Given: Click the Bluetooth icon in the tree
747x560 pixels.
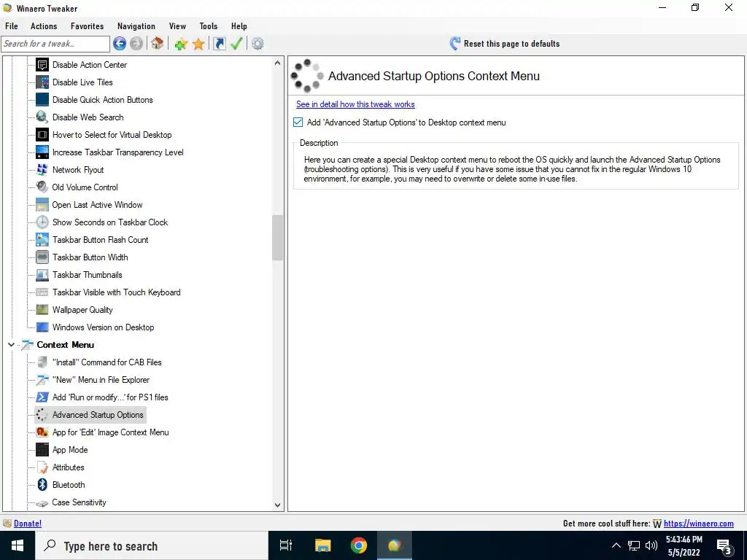Looking at the screenshot, I should pyautogui.click(x=42, y=485).
